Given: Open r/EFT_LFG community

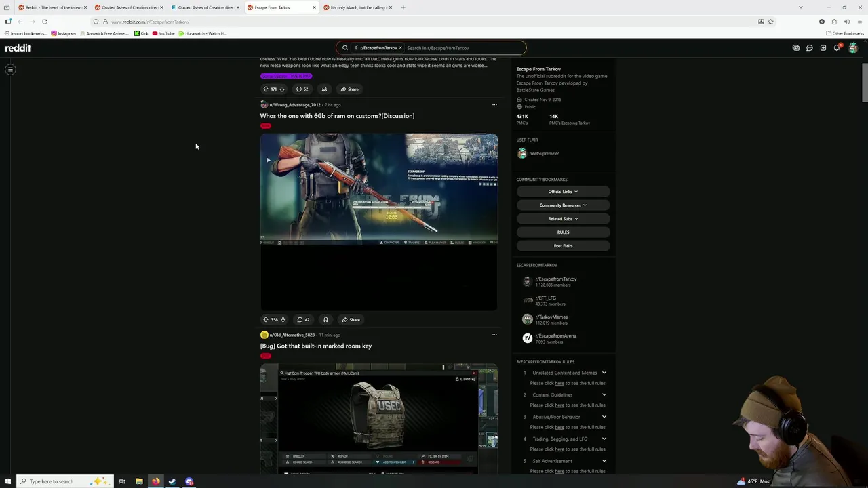Looking at the screenshot, I should coord(545,298).
